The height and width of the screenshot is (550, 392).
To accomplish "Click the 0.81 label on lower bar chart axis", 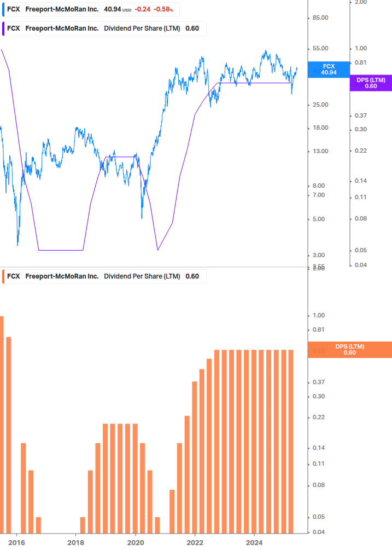I will tap(318, 329).
